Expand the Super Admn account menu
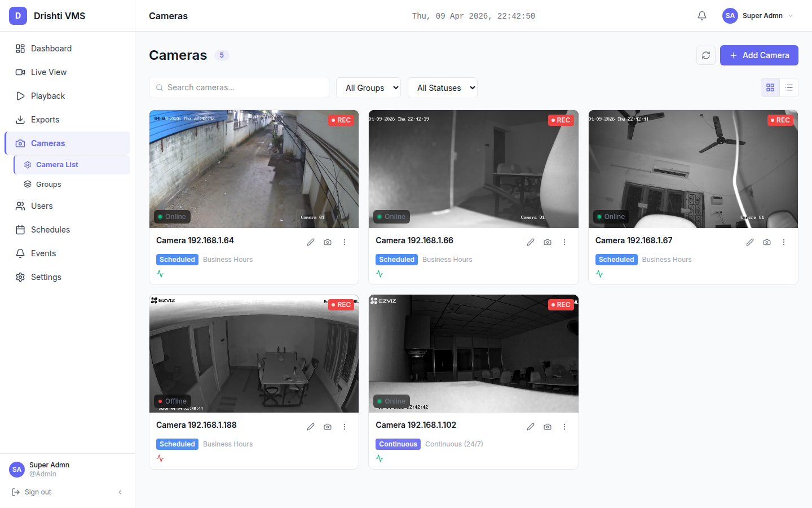This screenshot has width=812, height=508. (x=758, y=15)
